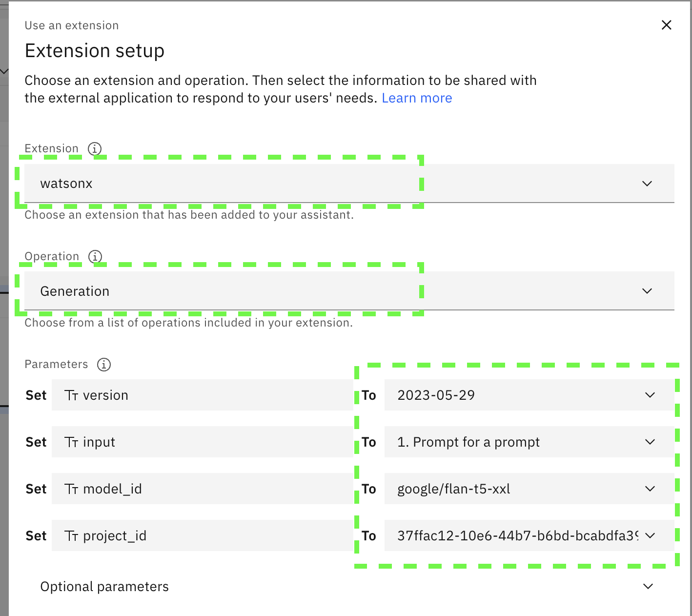The height and width of the screenshot is (616, 692).
Task: Click the Extension info icon
Action: tap(95, 148)
